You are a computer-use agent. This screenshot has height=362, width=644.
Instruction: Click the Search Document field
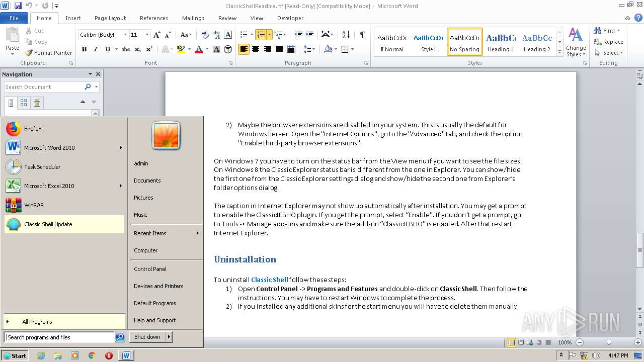pyautogui.click(x=44, y=87)
